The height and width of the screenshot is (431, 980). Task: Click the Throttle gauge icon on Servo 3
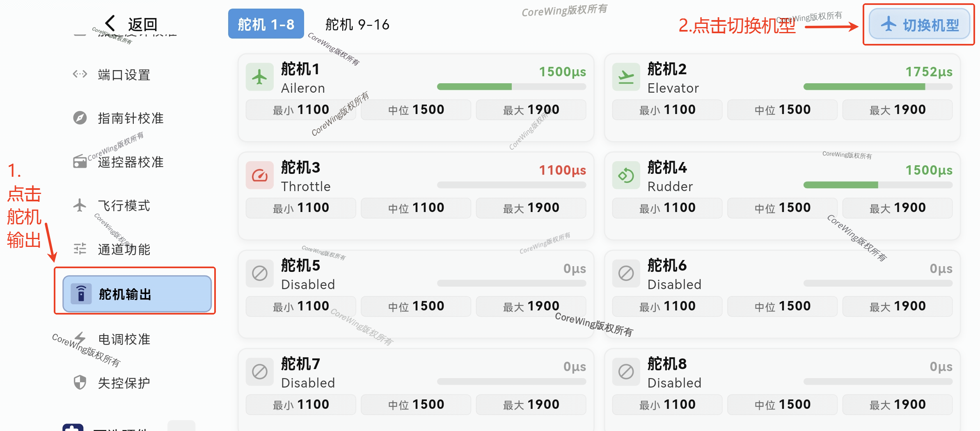(x=259, y=176)
